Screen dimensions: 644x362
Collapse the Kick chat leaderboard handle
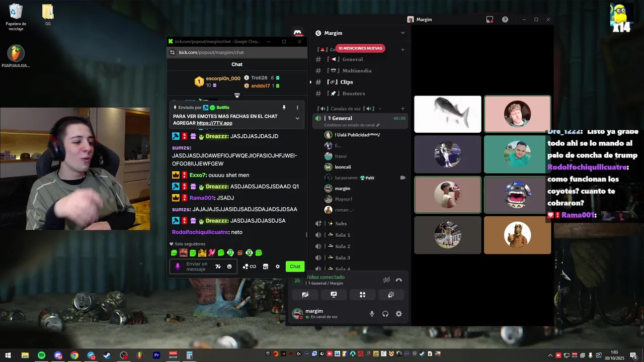pyautogui.click(x=237, y=95)
